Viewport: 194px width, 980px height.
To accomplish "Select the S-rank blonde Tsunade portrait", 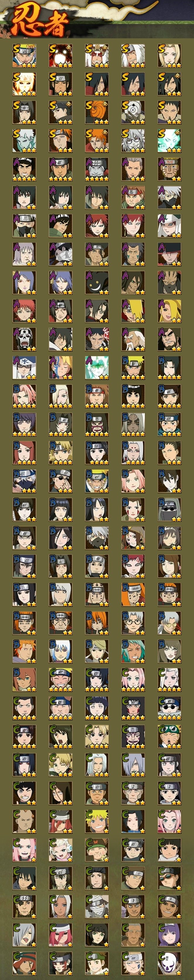I will click(x=170, y=56).
